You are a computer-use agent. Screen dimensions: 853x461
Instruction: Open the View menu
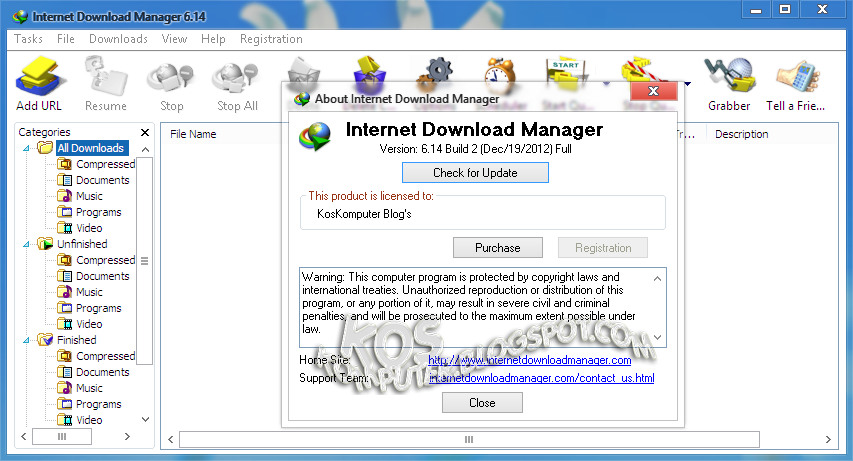tap(174, 39)
